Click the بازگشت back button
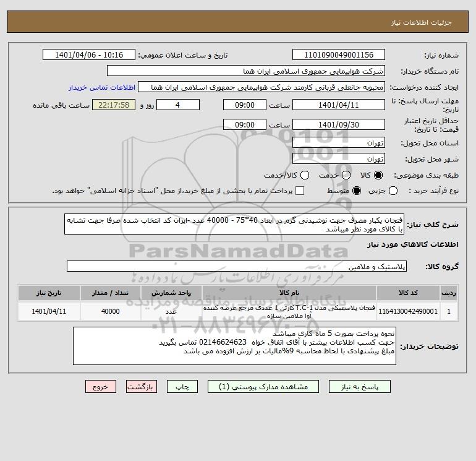This screenshot has height=461, width=476. click(x=142, y=387)
